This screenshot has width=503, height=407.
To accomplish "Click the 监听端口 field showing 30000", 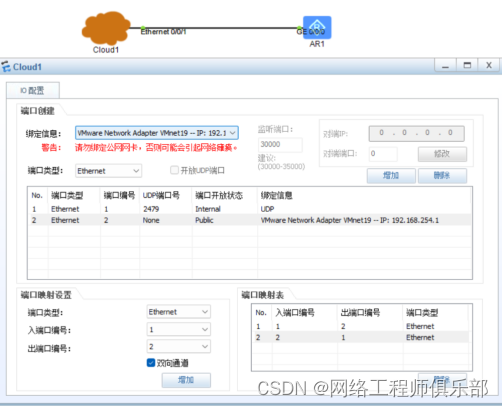I will pyautogui.click(x=280, y=145).
